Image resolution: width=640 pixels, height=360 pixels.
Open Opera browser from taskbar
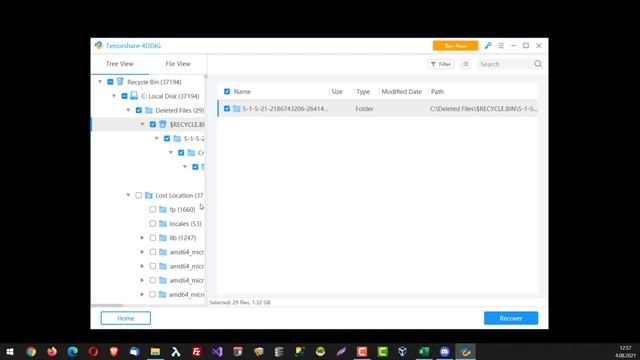pos(93,351)
